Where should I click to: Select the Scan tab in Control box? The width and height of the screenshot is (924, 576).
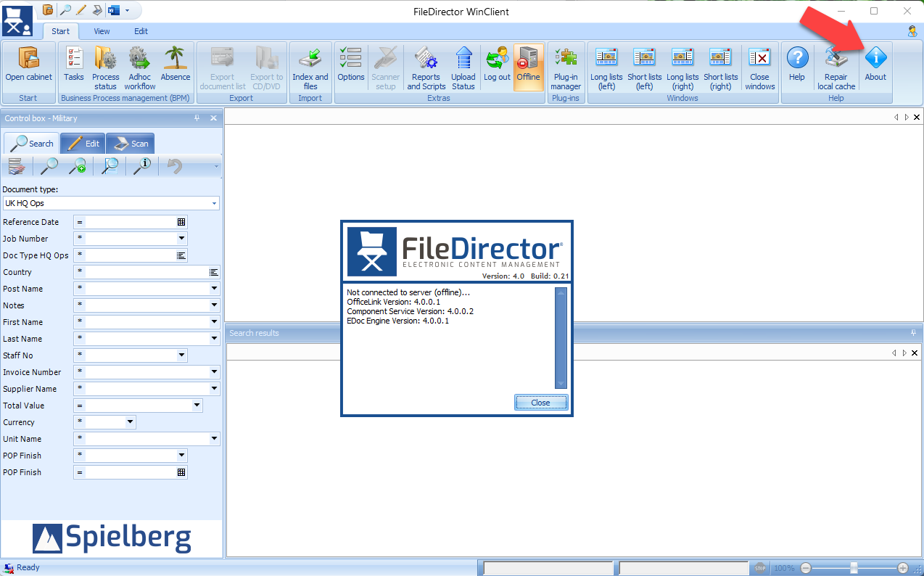(x=131, y=143)
